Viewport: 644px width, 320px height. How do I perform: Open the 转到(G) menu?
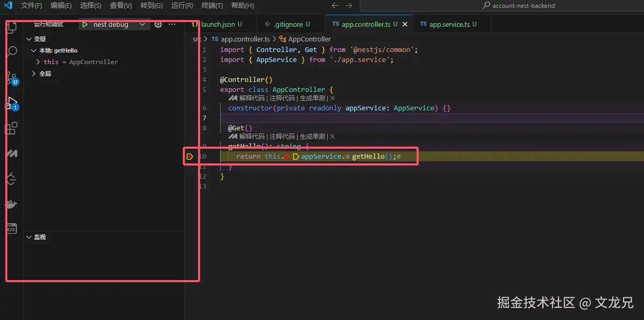[x=152, y=6]
